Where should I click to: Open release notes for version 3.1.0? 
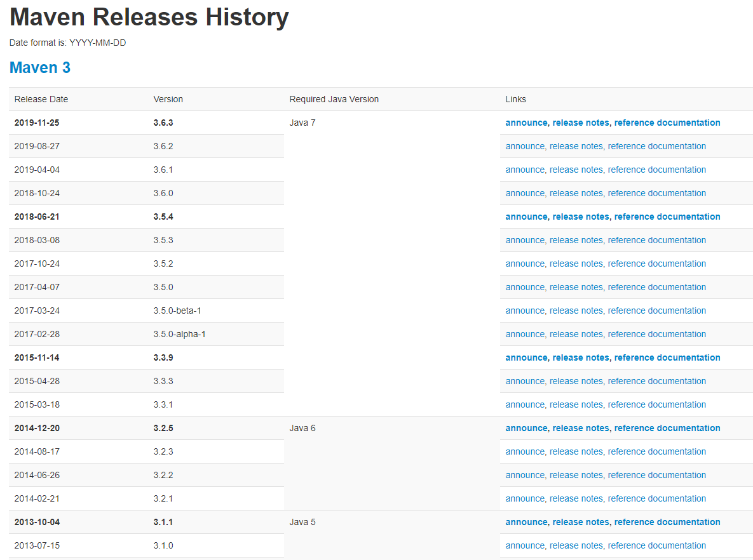576,546
